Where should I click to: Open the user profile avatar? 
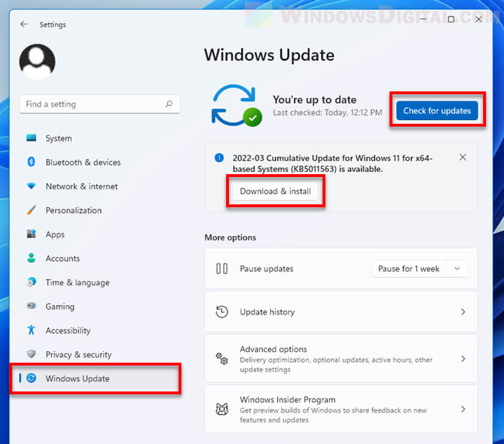(x=37, y=62)
